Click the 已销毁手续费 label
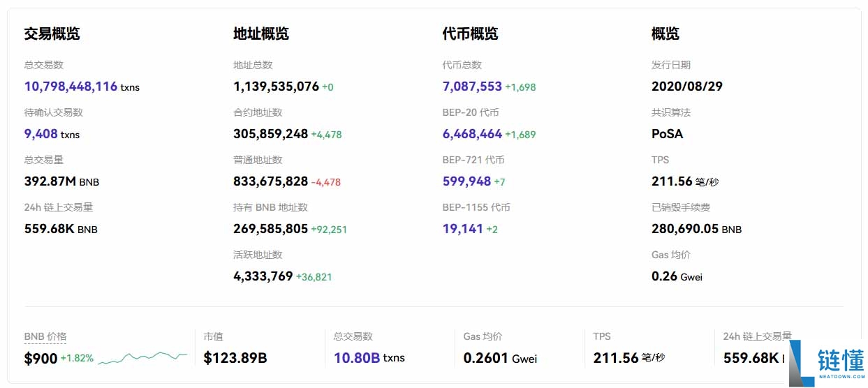This screenshot has width=868, height=388. pos(681,207)
